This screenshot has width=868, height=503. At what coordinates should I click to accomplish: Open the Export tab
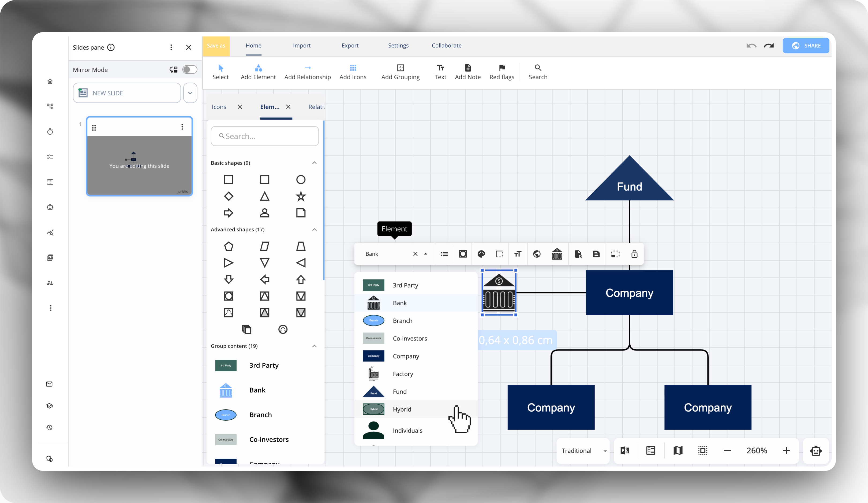point(350,46)
